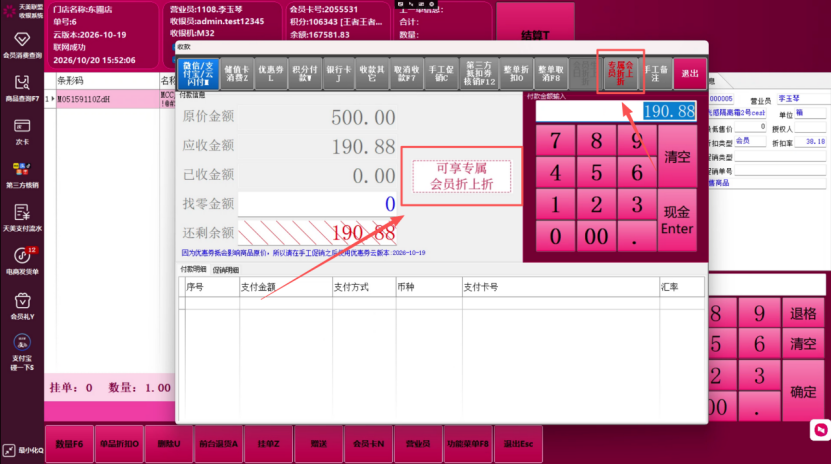Tap decimal point key on payment keypad

(x=637, y=236)
